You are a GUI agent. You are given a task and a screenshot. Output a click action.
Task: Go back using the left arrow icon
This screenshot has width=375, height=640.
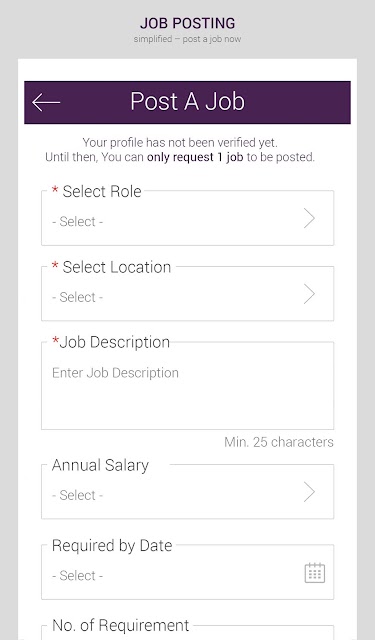click(x=46, y=102)
